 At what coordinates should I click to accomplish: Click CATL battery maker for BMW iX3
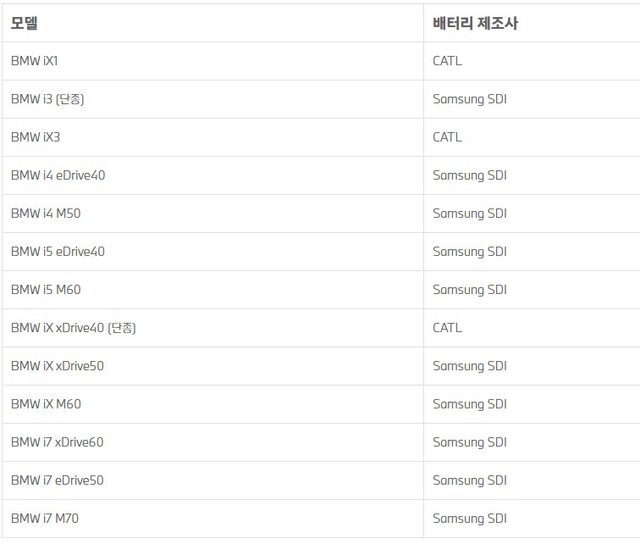click(447, 137)
